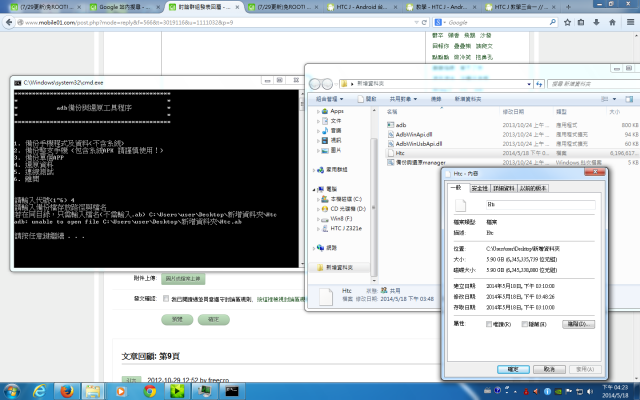The width and height of the screenshot is (640, 400).
Task: Click the bookmark star icon in Firefox
Action: pyautogui.click(x=567, y=22)
